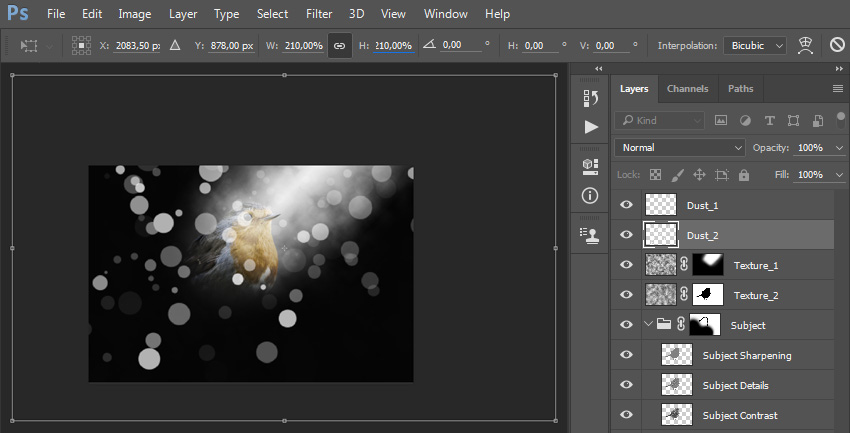Lock all with padlock icon
The height and width of the screenshot is (433, 850).
pyautogui.click(x=744, y=175)
